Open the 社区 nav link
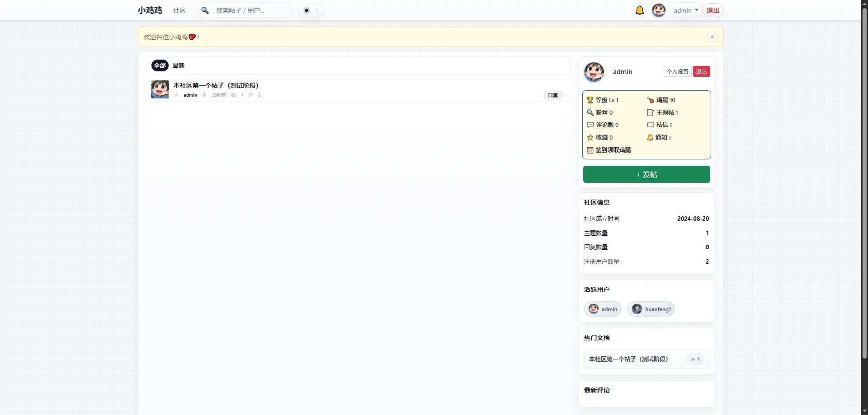This screenshot has width=868, height=415. pos(179,10)
